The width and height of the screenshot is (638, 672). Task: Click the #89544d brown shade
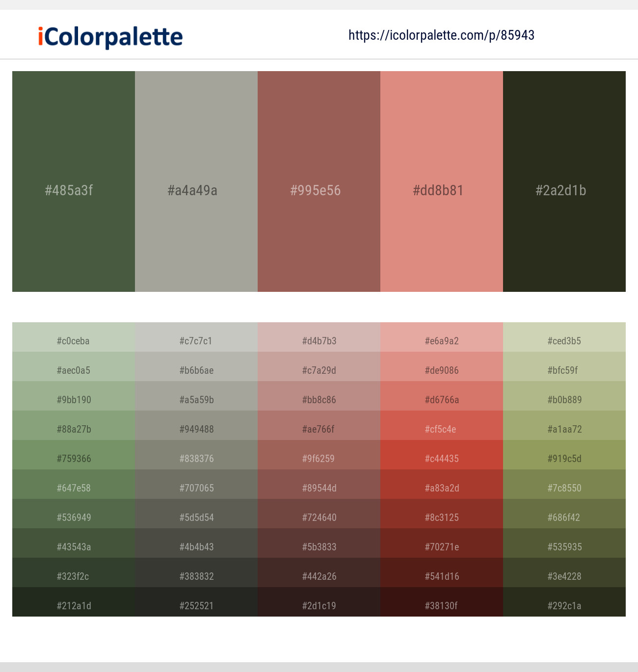(x=319, y=488)
